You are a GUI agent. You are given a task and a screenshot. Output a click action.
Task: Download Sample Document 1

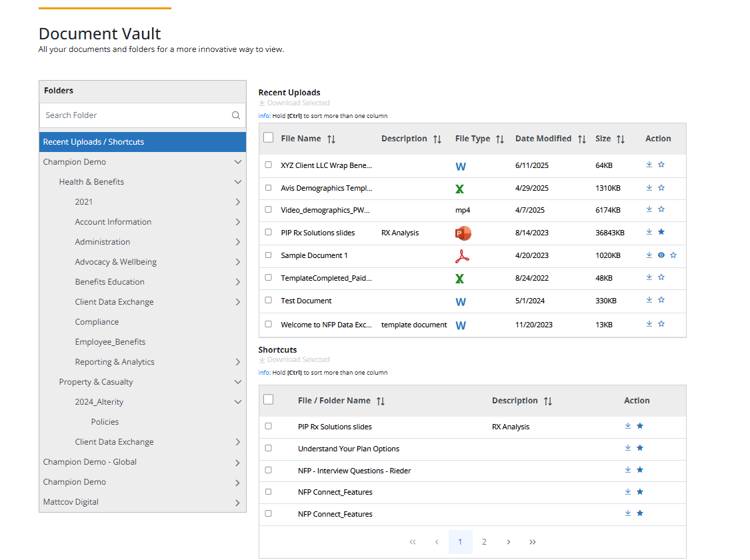coord(649,255)
